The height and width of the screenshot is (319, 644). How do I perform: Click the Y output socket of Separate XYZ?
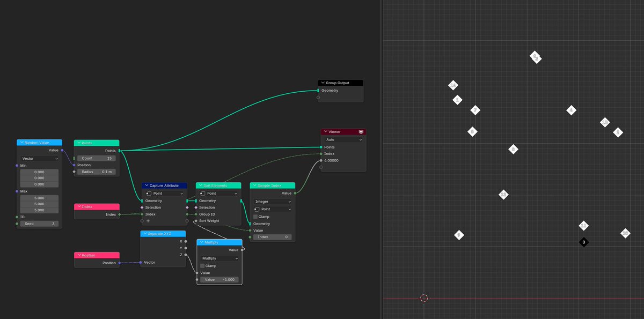tap(186, 248)
